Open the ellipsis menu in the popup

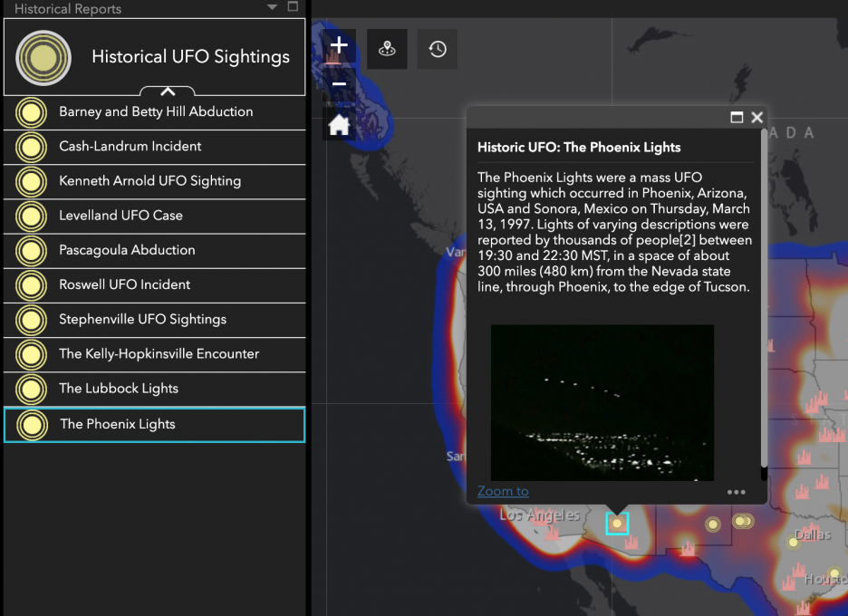pos(736,491)
